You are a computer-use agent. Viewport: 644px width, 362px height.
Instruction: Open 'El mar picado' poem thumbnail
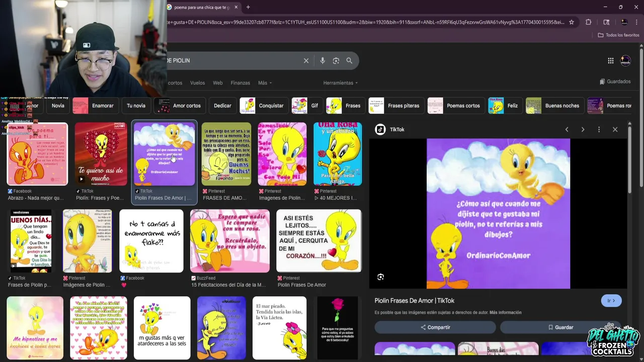(279, 328)
